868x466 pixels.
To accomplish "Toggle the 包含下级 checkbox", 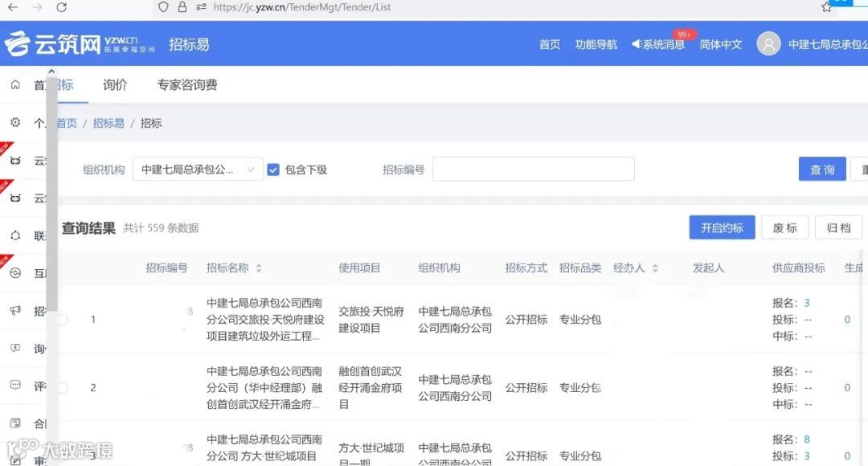I will 273,170.
